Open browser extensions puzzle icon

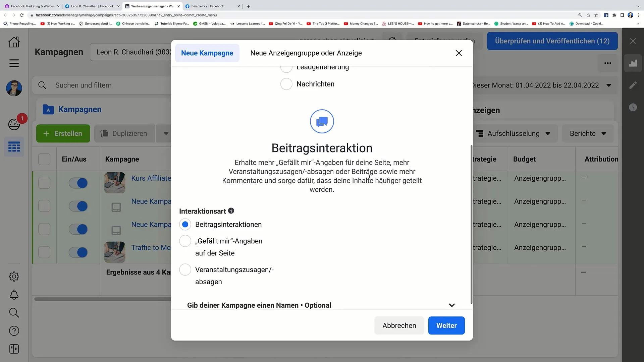[614, 15]
